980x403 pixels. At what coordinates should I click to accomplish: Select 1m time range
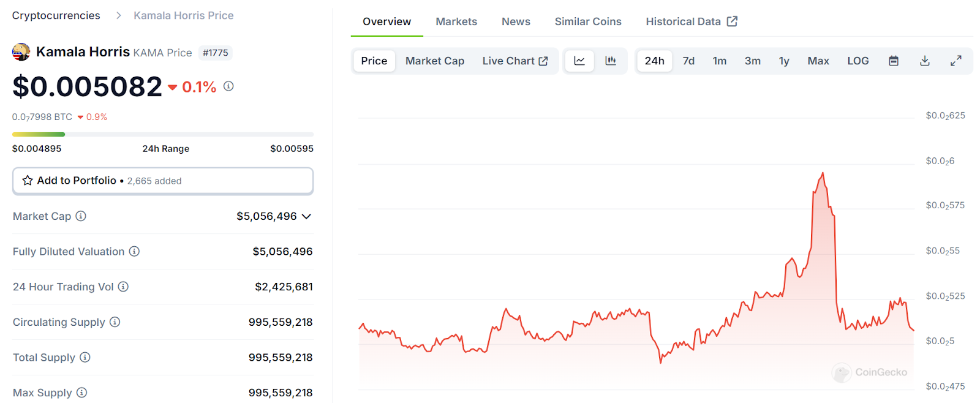pos(720,61)
